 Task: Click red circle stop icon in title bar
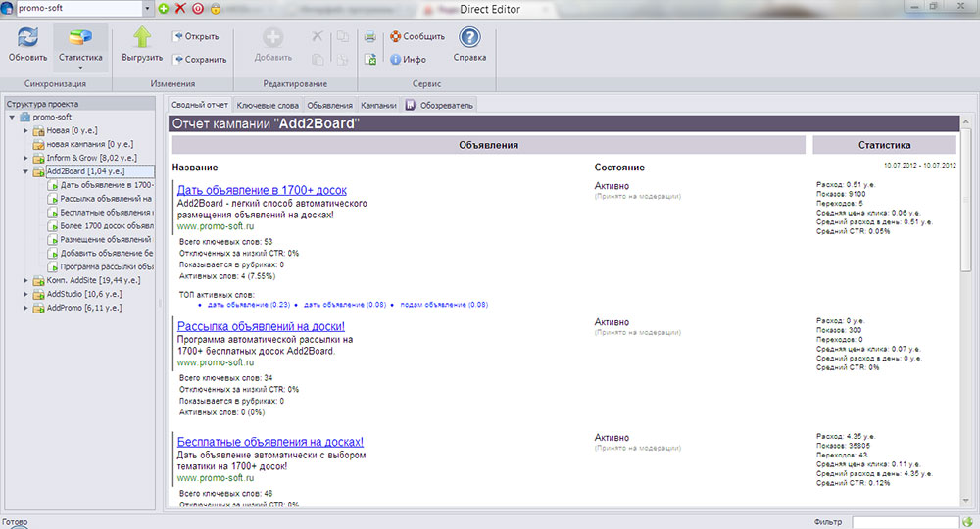pos(198,8)
